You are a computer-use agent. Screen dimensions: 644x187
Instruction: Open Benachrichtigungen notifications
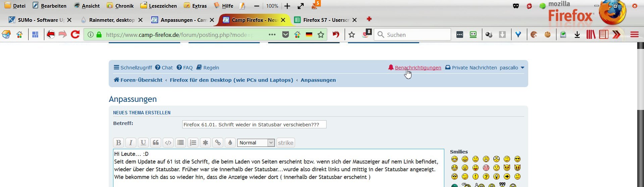(414, 67)
